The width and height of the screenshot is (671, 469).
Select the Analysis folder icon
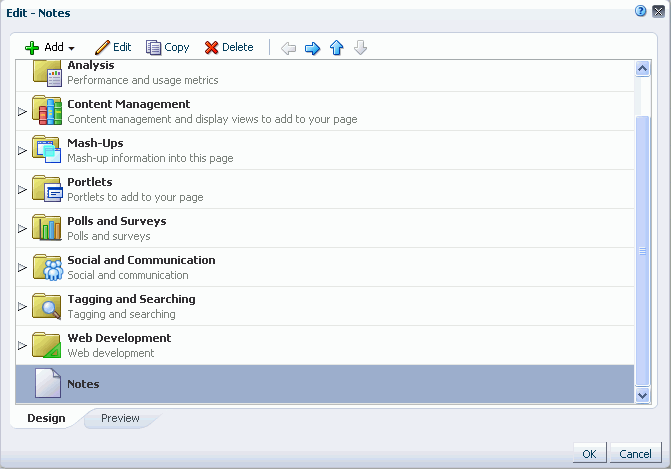point(47,73)
